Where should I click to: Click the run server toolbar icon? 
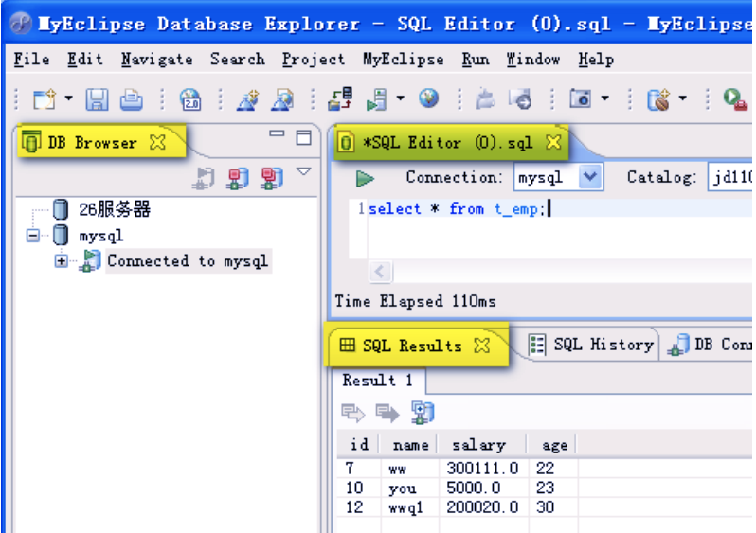[x=376, y=99]
